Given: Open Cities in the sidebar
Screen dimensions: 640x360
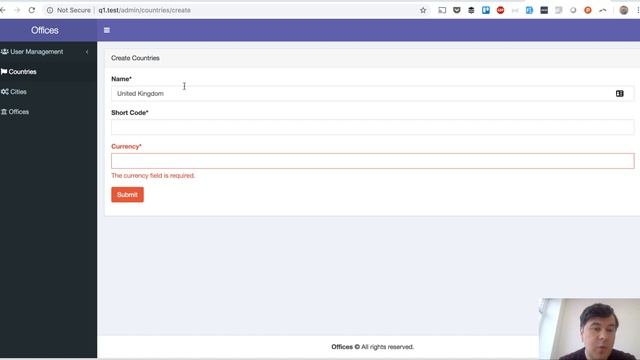Looking at the screenshot, I should pos(49,92).
